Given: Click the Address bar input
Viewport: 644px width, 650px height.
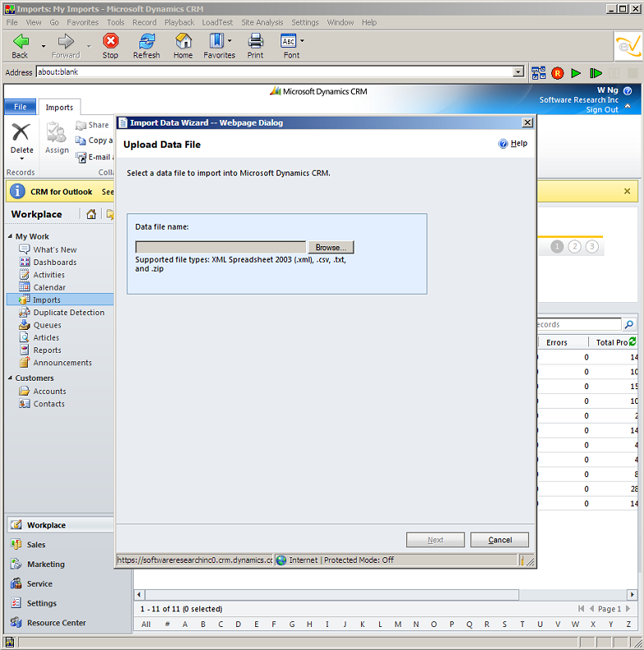Looking at the screenshot, I should click(275, 71).
